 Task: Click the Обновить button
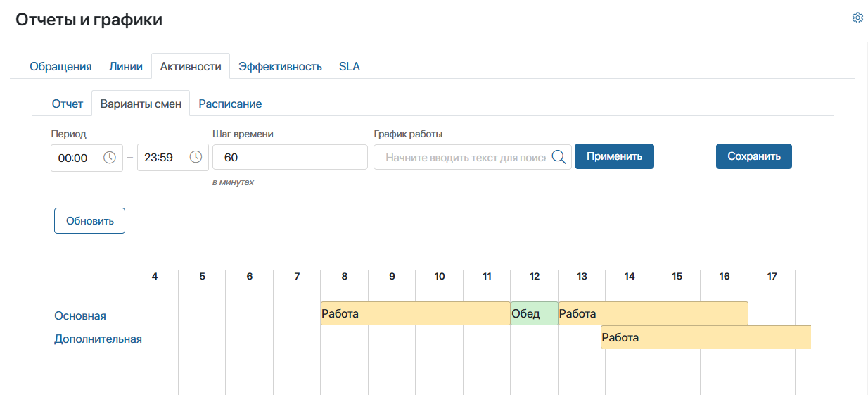[x=89, y=220]
